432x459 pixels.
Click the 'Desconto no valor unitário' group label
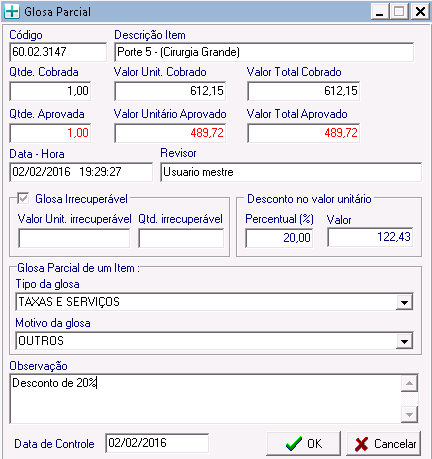pos(309,199)
